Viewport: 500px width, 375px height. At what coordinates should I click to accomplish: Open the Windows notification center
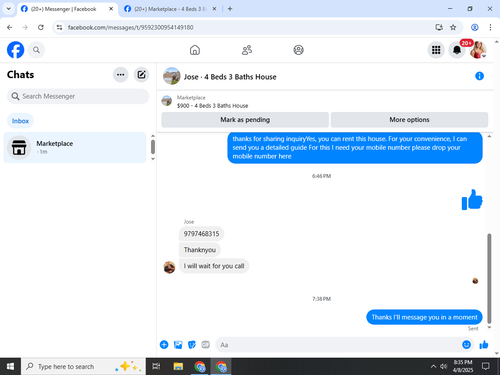(x=486, y=367)
